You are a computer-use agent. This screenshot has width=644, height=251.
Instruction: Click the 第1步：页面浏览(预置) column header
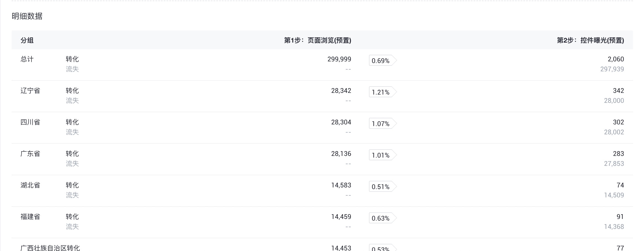(318, 40)
